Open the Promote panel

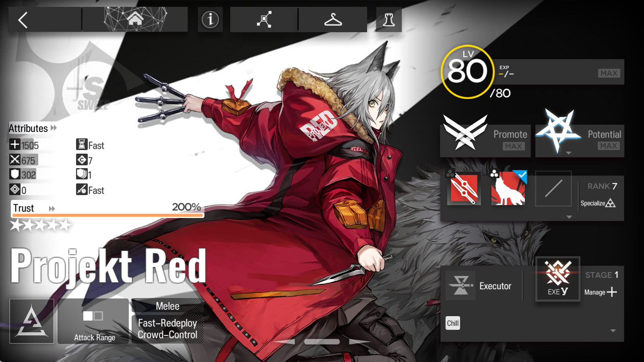coord(485,141)
